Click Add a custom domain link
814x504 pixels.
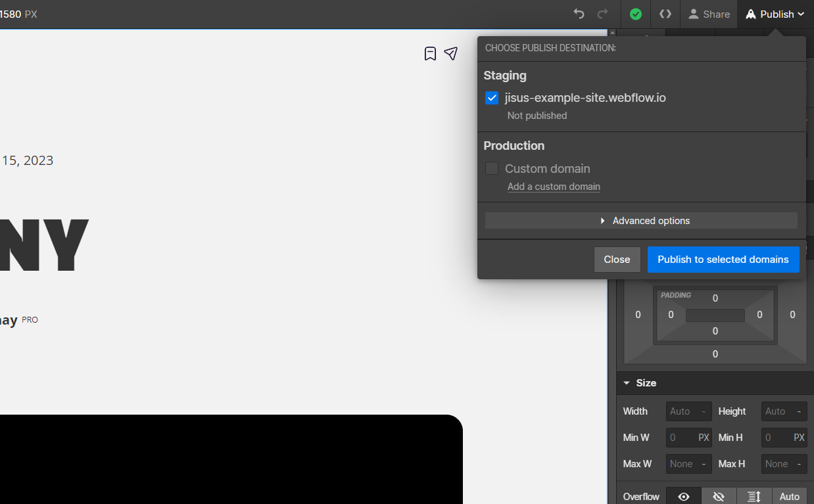[x=554, y=187]
